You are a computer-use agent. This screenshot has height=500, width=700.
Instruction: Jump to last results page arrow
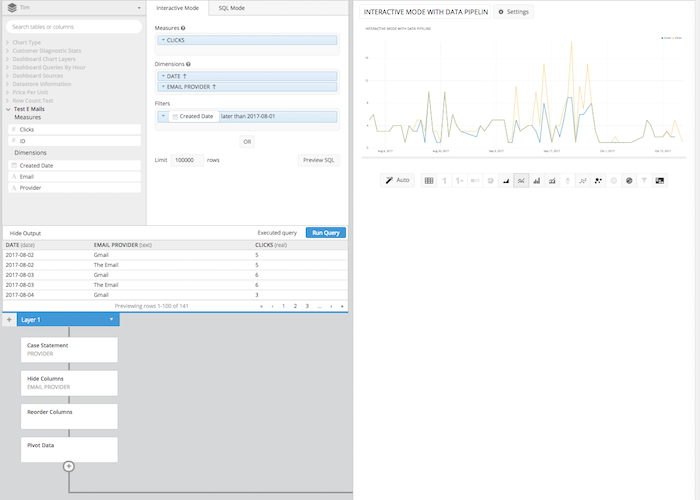pos(342,306)
